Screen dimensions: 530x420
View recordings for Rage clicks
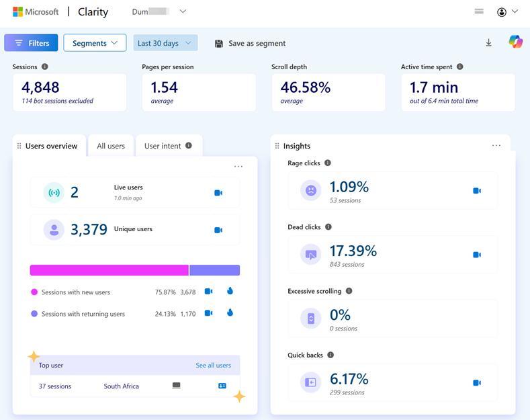coord(477,191)
